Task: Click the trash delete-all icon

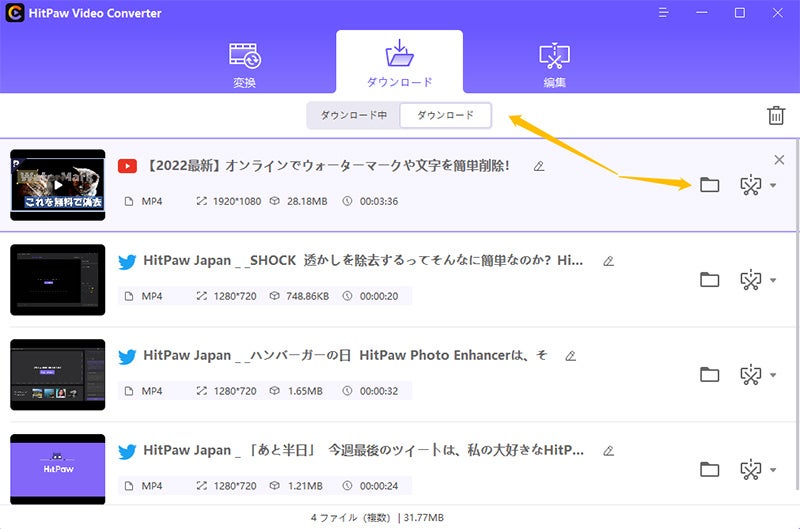Action: click(x=776, y=115)
